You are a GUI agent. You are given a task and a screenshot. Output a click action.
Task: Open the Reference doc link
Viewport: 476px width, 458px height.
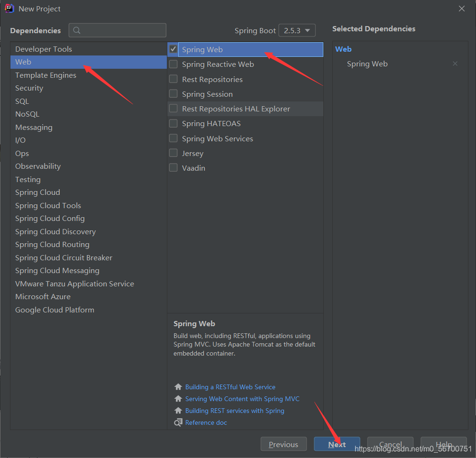pos(206,422)
